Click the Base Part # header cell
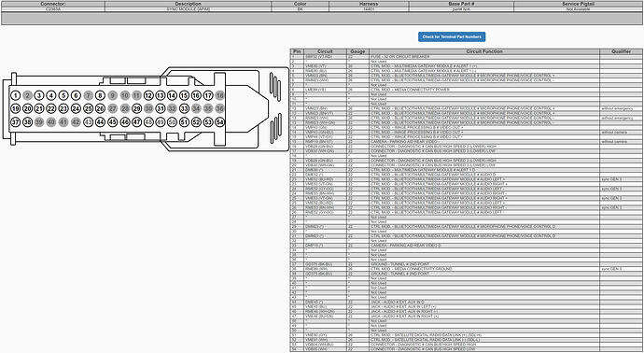The height and width of the screenshot is (353, 644). pos(461,4)
